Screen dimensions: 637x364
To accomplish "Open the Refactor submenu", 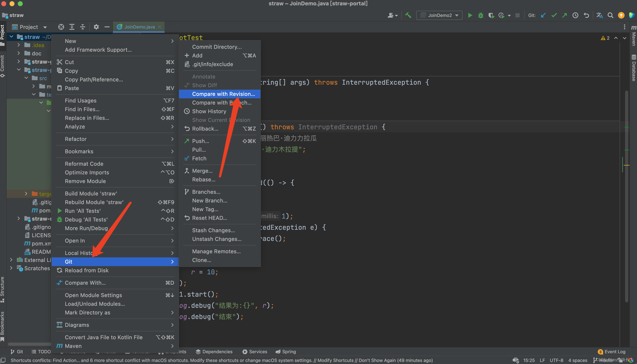I will point(115,139).
